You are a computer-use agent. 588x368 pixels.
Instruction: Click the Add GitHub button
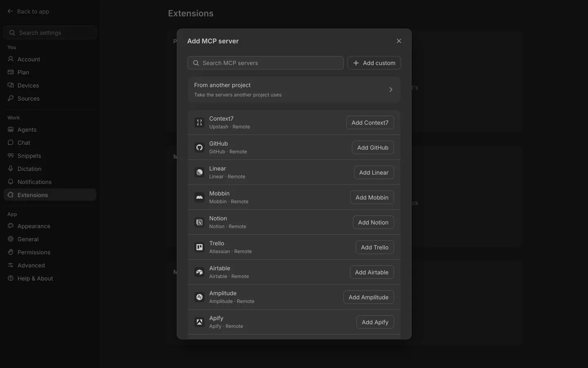click(373, 148)
